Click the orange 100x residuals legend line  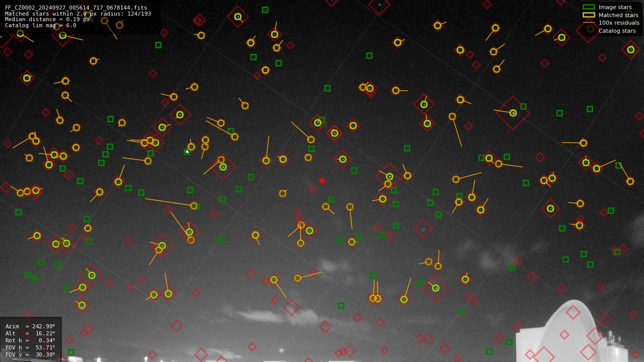tap(589, 23)
